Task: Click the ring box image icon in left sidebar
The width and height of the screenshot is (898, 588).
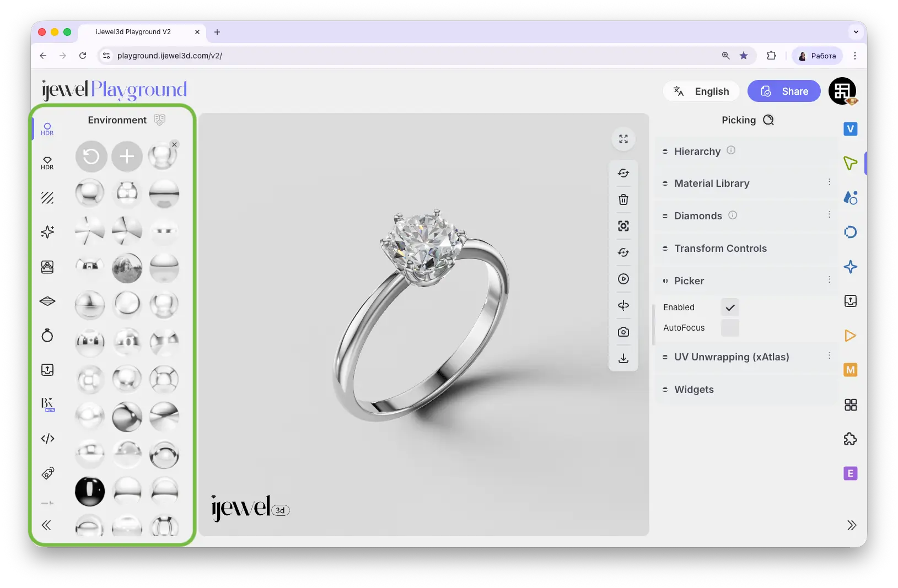Action: click(47, 267)
